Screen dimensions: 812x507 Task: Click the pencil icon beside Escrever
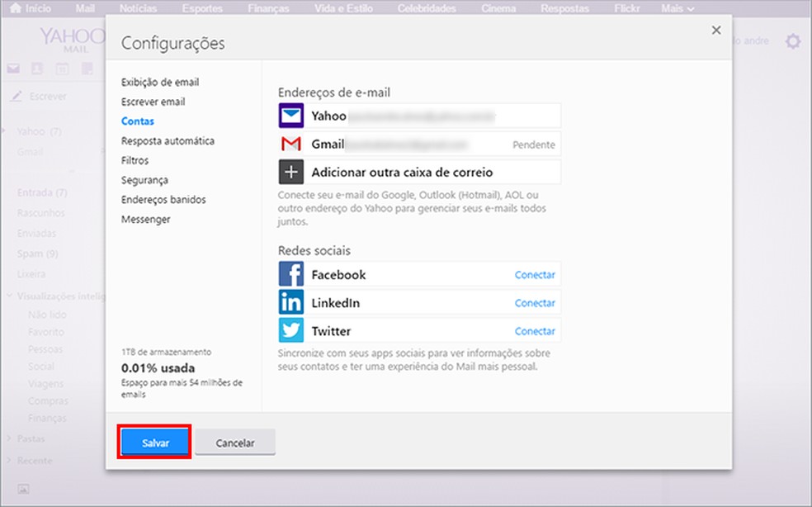pyautogui.click(x=17, y=96)
